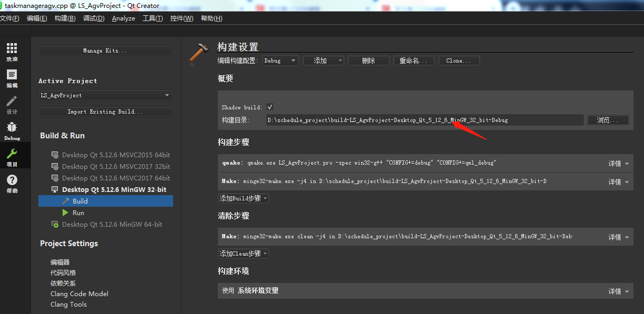Viewport: 644px width, 314px height.
Task: Switch to Edit (编辑) mode
Action: 12,78
